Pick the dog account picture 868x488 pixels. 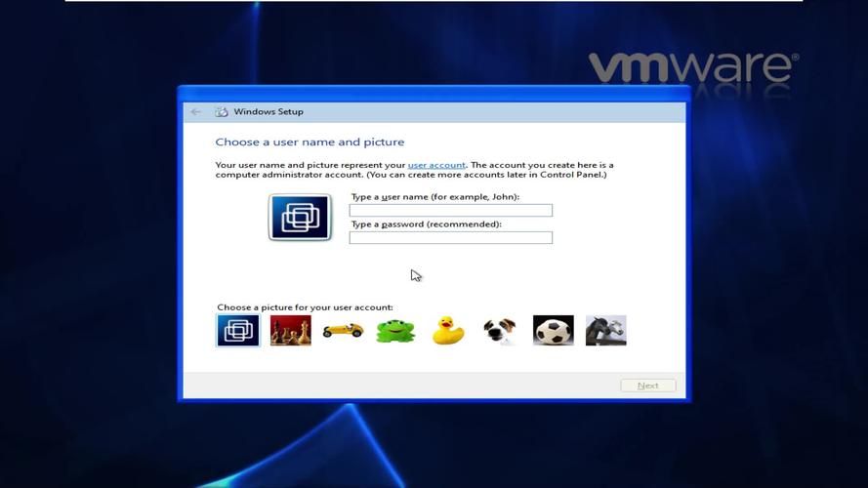tap(500, 331)
